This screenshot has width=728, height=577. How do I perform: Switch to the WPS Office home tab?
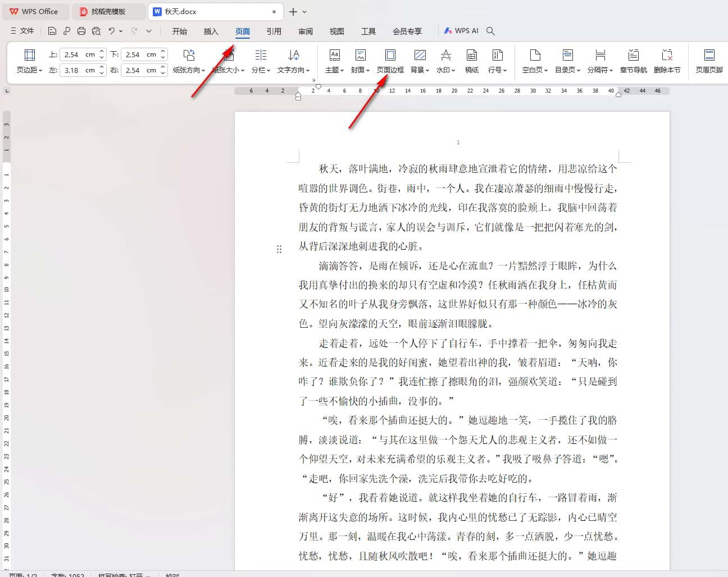[35, 11]
